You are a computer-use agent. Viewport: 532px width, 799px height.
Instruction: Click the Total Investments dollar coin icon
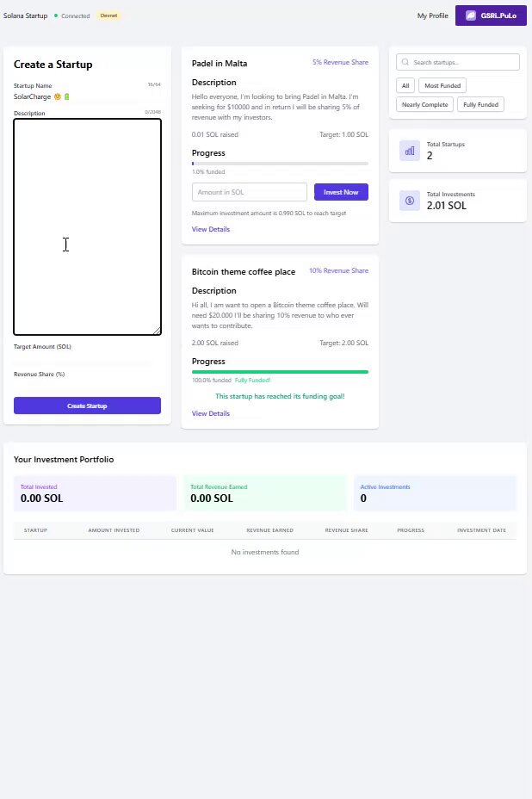(x=410, y=201)
